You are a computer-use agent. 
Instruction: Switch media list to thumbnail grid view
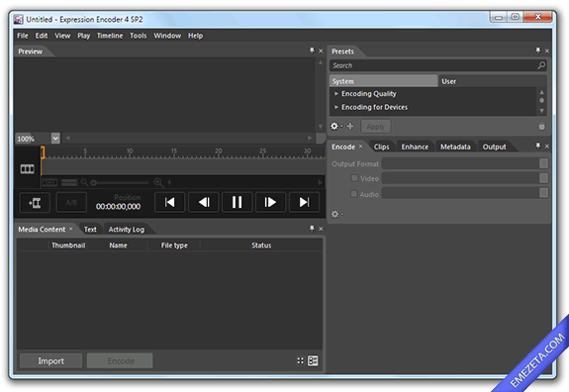tap(300, 360)
